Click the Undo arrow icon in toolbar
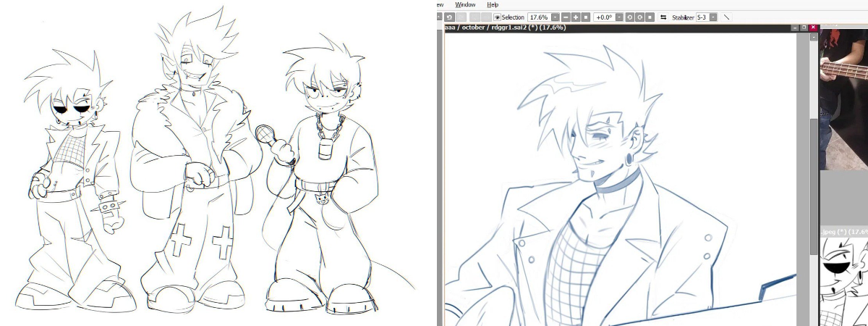 449,17
